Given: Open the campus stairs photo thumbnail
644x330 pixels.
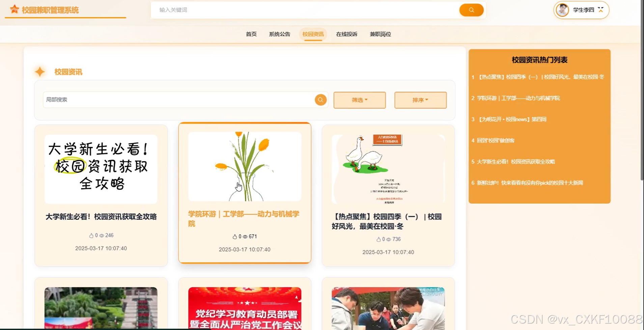Looking at the screenshot, I should (101, 308).
